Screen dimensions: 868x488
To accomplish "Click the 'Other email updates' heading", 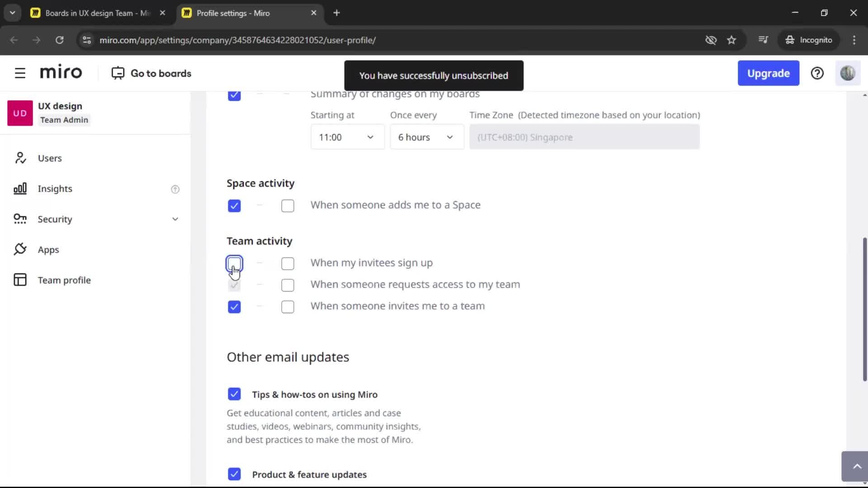I will [x=288, y=357].
